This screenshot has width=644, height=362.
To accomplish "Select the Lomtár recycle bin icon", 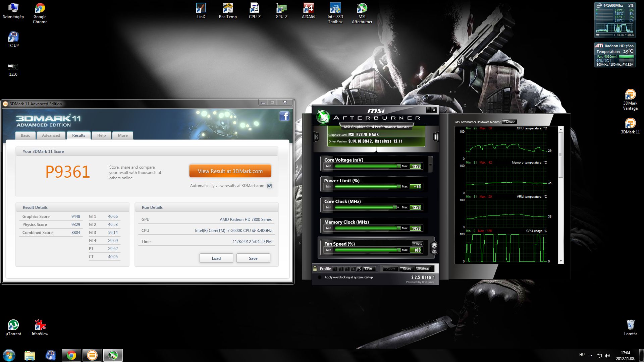I will [x=630, y=328].
